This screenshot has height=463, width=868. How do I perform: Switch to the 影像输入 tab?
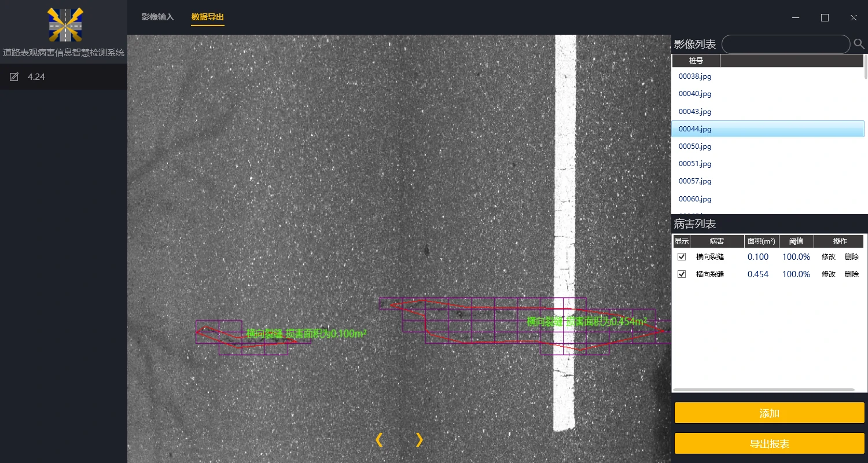tap(157, 17)
